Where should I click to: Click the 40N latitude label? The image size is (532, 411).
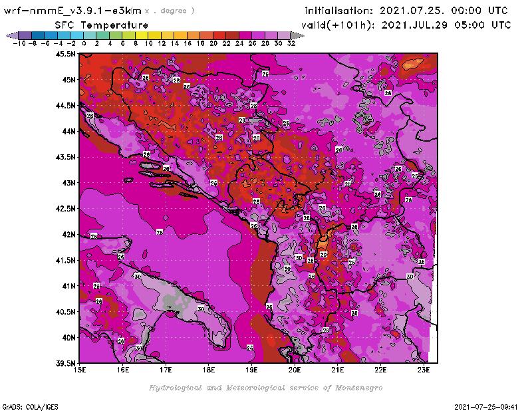click(x=69, y=338)
